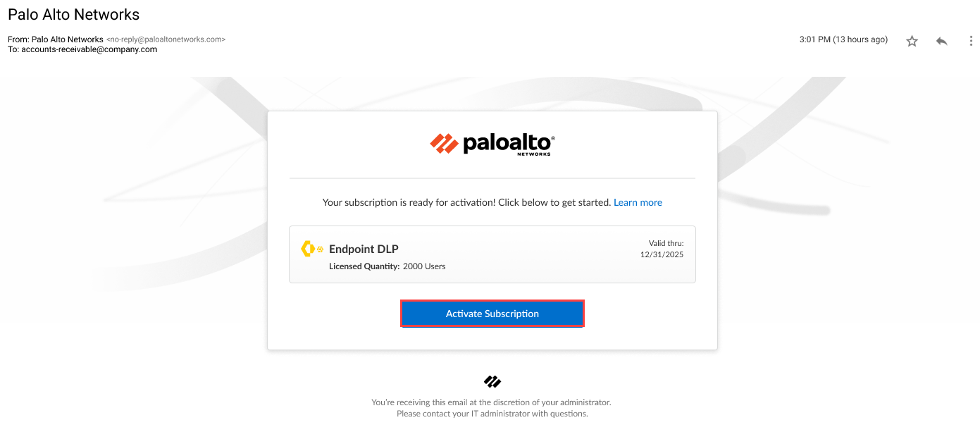Click the accounts-receivable@company.com recipient address
980x432 pixels.
pos(89,49)
